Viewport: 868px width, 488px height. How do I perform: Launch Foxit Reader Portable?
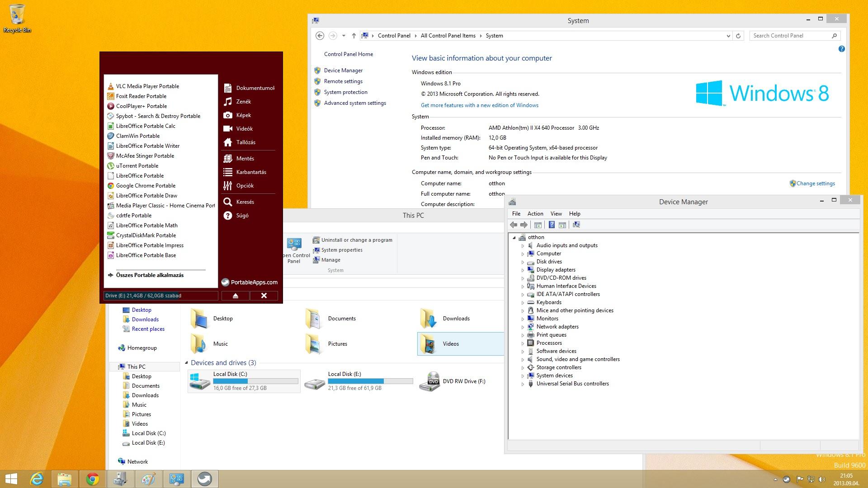(x=137, y=96)
